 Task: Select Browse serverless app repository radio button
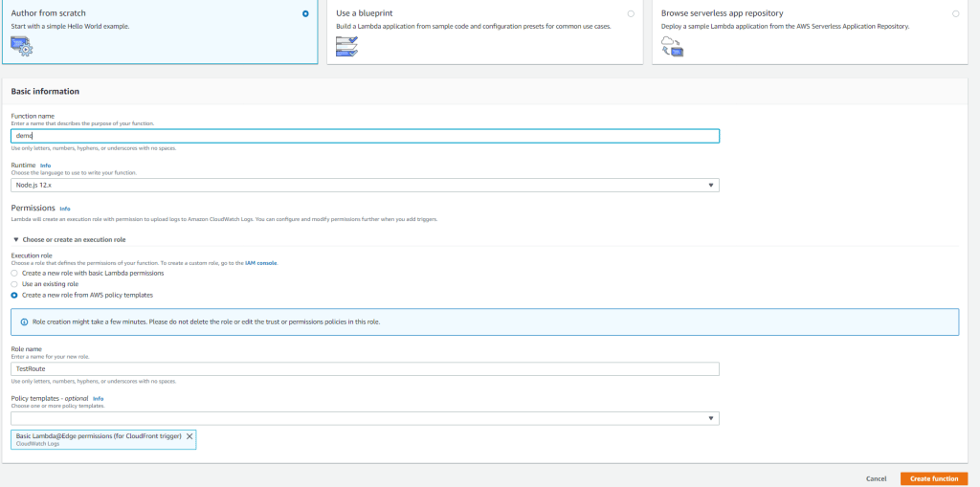[955, 13]
